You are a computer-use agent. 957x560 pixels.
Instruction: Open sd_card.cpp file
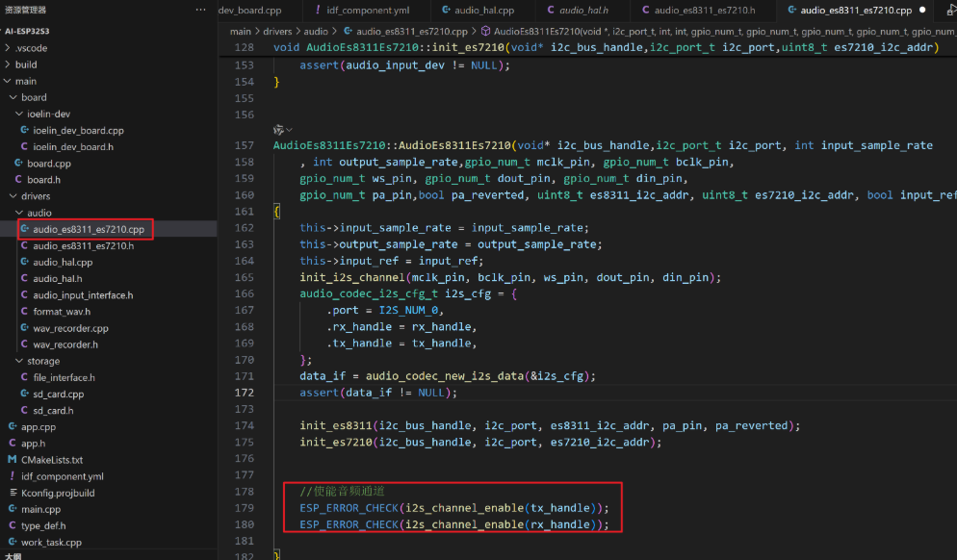(59, 394)
